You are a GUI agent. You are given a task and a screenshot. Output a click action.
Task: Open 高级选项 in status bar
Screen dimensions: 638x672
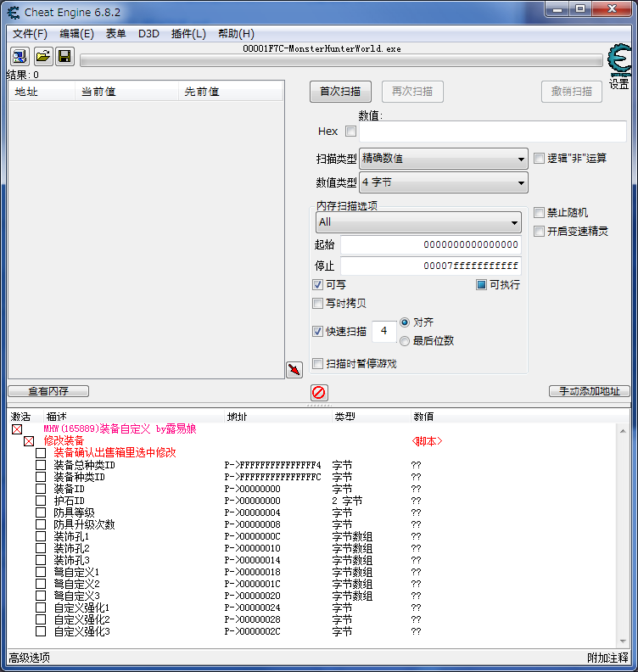pos(30,658)
